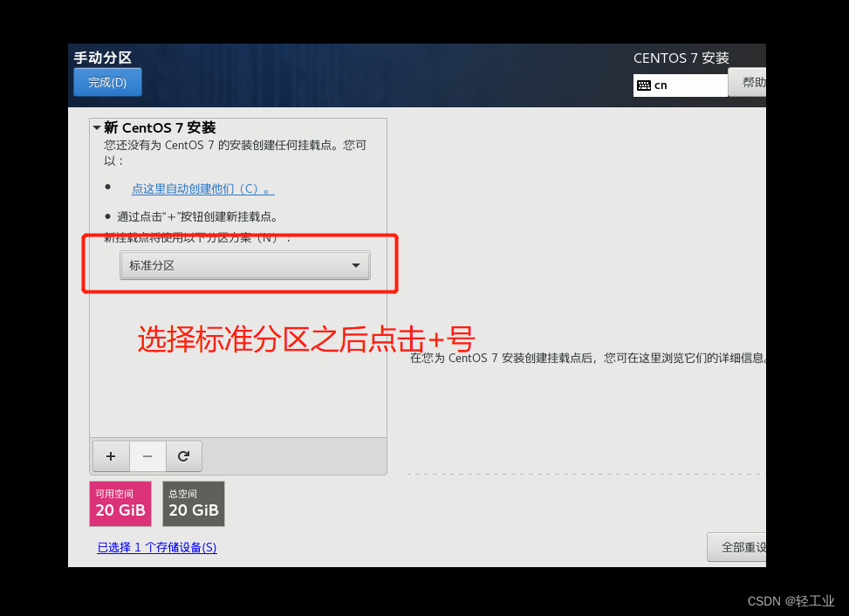Image resolution: width=849 pixels, height=616 pixels.
Task: Click the 完成(D) button
Action: coord(107,81)
